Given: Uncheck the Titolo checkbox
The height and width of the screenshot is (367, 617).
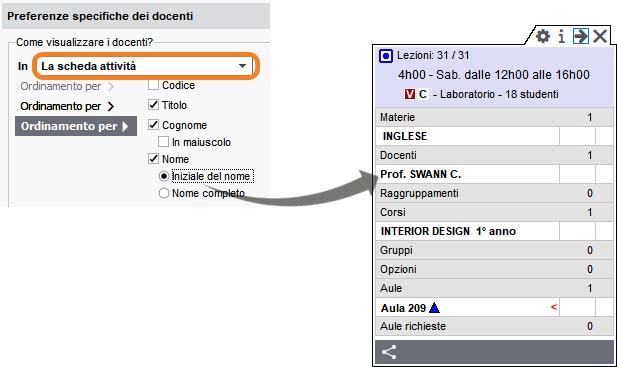Looking at the screenshot, I should (153, 105).
